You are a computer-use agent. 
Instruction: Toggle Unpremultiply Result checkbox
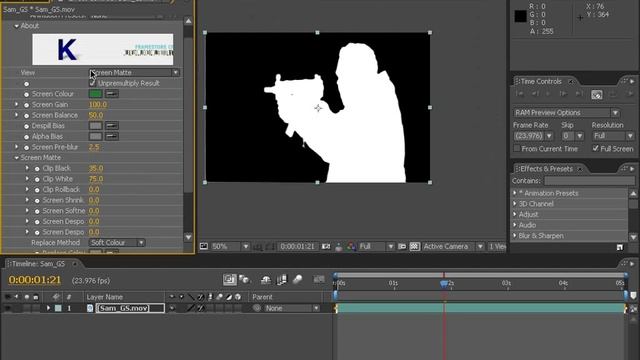[x=92, y=83]
